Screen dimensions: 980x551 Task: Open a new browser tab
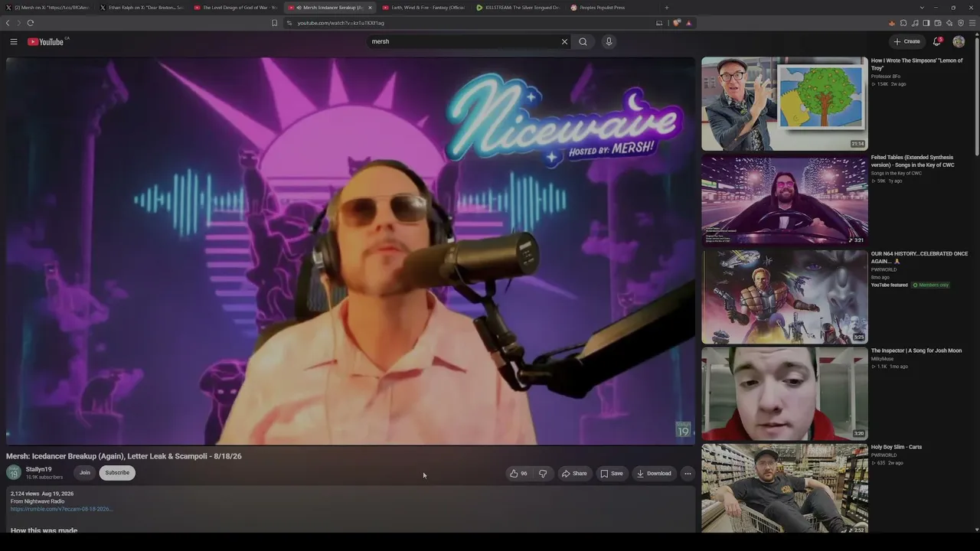(x=666, y=8)
